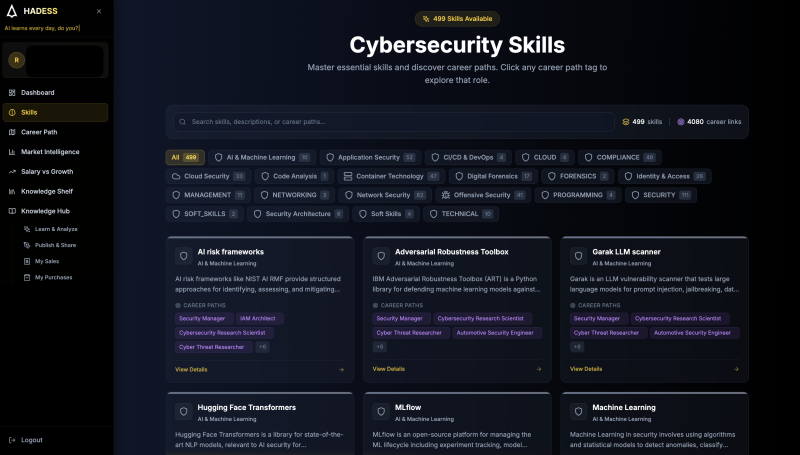Click shield icon on Garak LLM scanner card
Viewport: 800px width, 455px height.
pyautogui.click(x=579, y=256)
